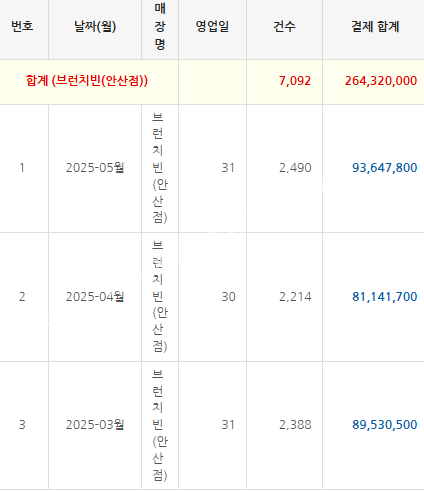Viewport: 424px width, 491px height.
Task: Open the 93,647,800 payment total link
Action: pos(384,168)
